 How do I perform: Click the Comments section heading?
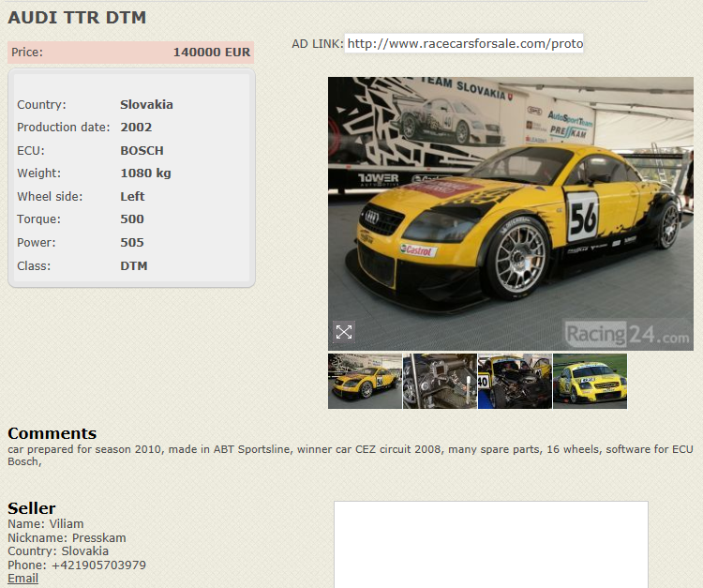coord(52,433)
